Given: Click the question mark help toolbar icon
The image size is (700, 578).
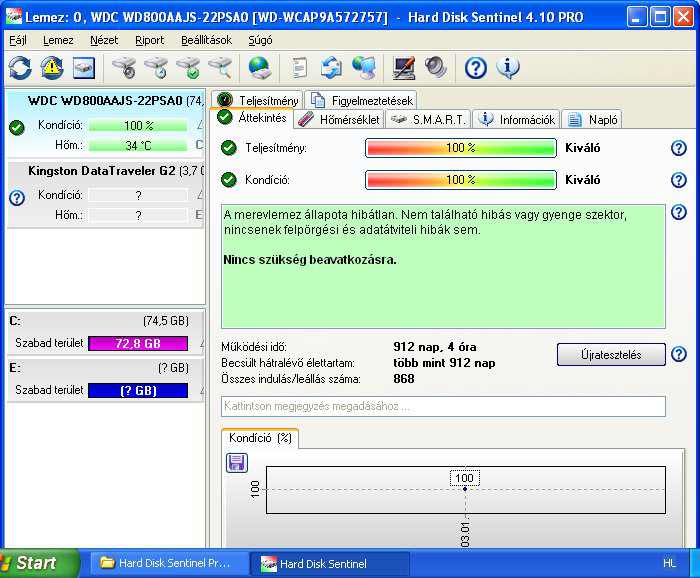Looking at the screenshot, I should pyautogui.click(x=475, y=68).
